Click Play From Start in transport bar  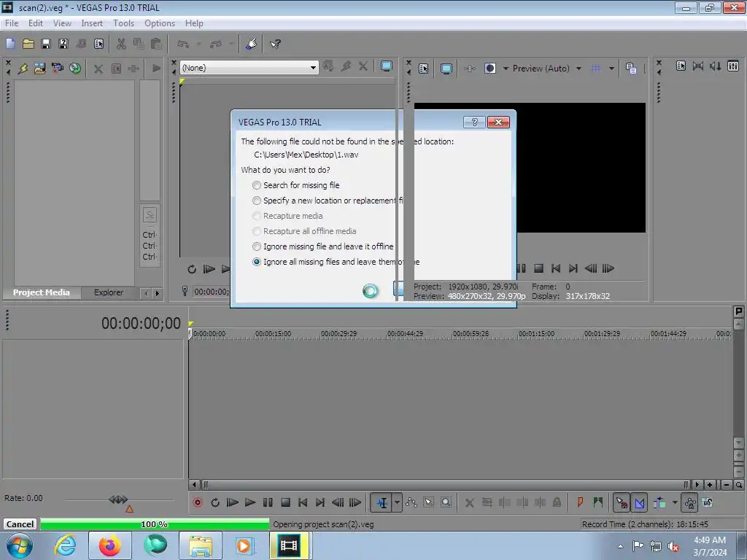[232, 502]
